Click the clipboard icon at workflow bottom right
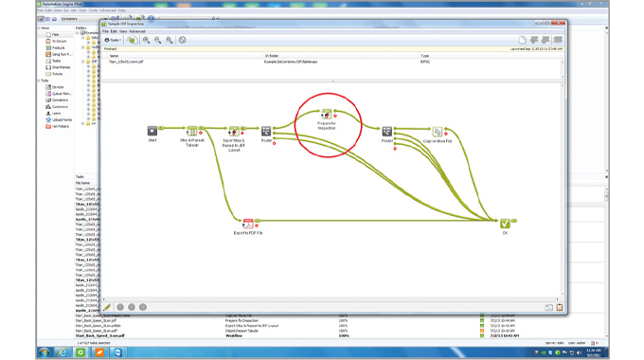Viewport: 644px width, 360px height. click(560, 307)
